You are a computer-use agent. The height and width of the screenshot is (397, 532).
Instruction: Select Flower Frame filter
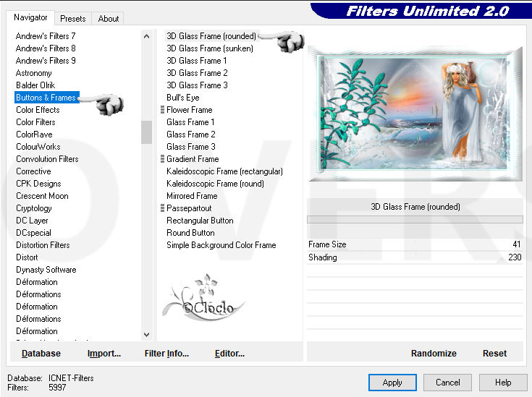pos(190,110)
